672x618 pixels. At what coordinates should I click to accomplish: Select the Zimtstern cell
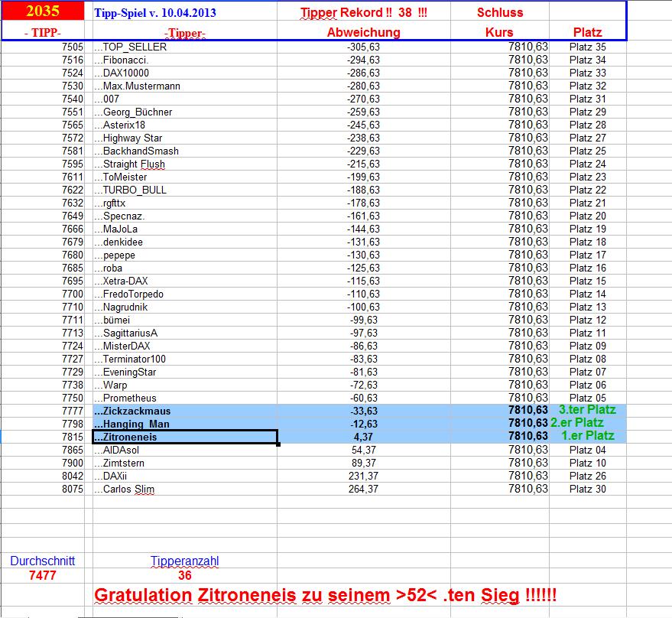pos(185,463)
